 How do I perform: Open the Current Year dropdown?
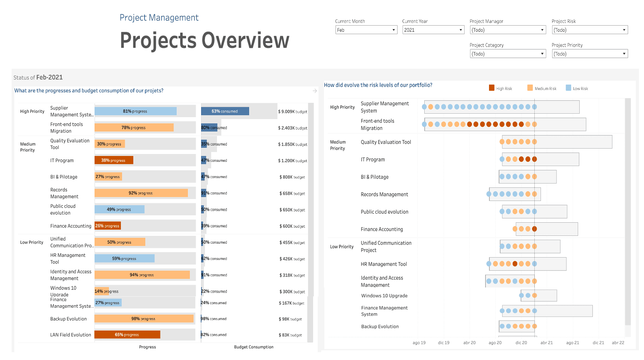pos(433,30)
